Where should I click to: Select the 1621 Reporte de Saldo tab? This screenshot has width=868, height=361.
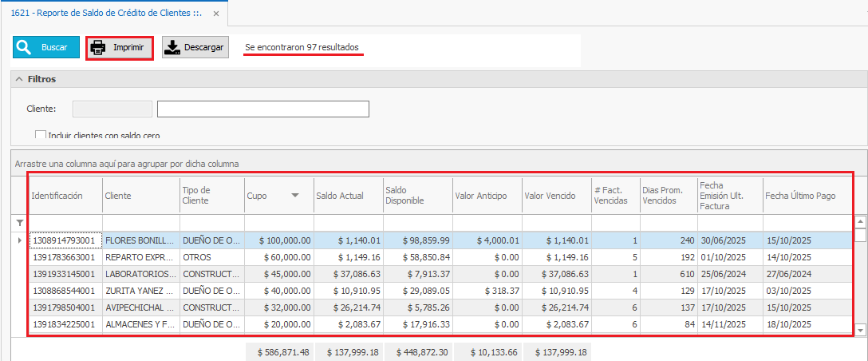(x=100, y=14)
